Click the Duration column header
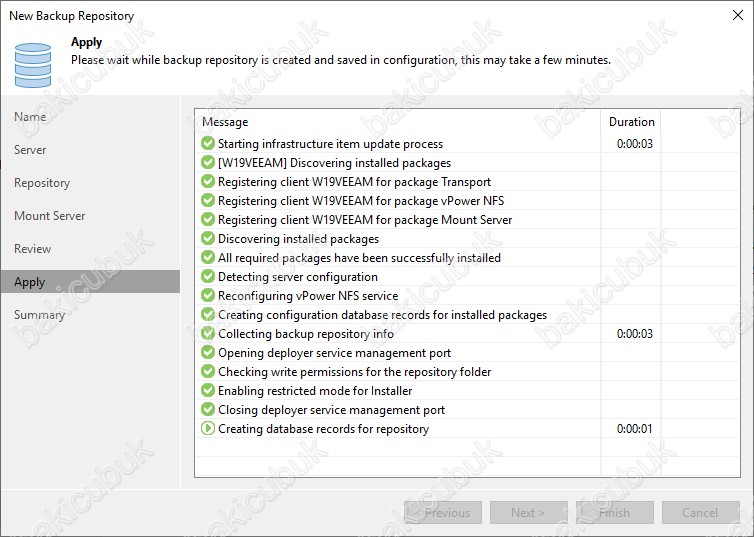Viewport: 754px width, 537px height. [631, 122]
